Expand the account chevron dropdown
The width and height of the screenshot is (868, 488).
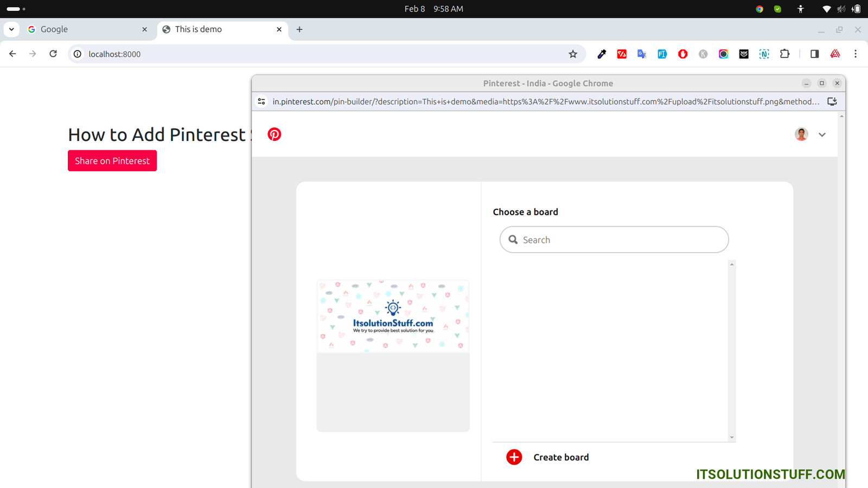(x=822, y=135)
